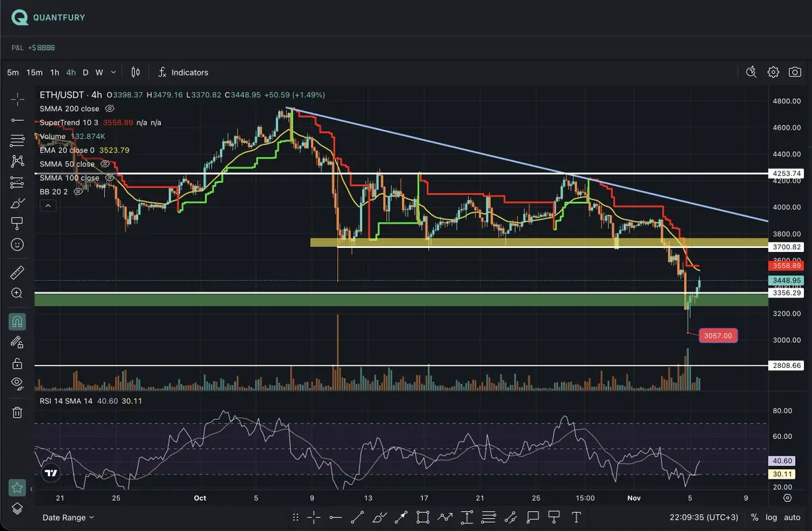Select trend line tool in bottom toolbar
The width and height of the screenshot is (812, 531).
click(357, 517)
